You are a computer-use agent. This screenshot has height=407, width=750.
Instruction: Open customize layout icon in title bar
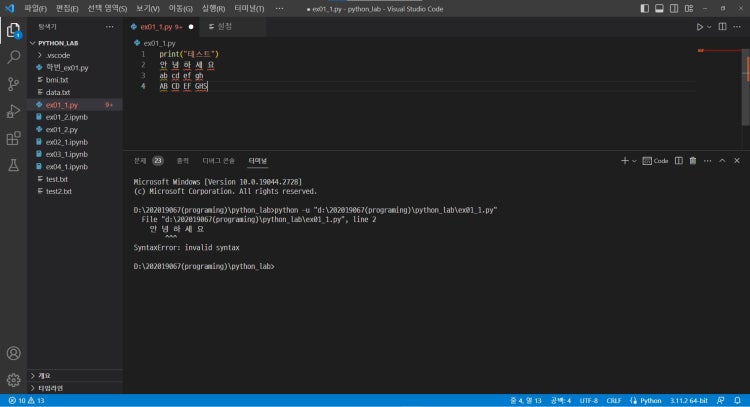[x=689, y=9]
